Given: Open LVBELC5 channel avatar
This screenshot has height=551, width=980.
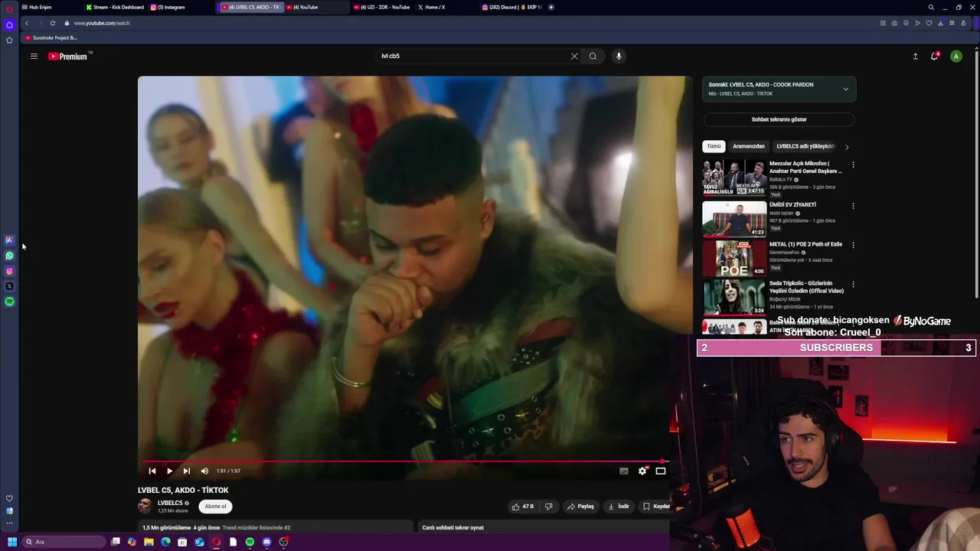Looking at the screenshot, I should (145, 506).
